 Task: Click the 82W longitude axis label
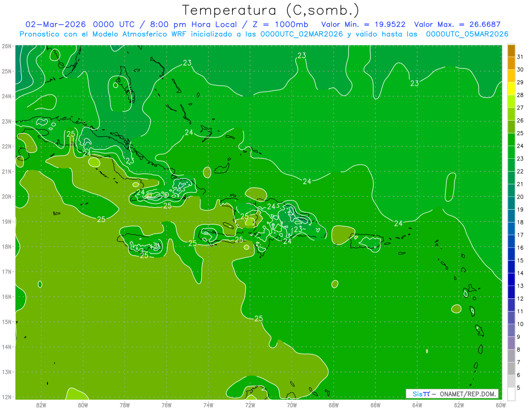coord(41,405)
